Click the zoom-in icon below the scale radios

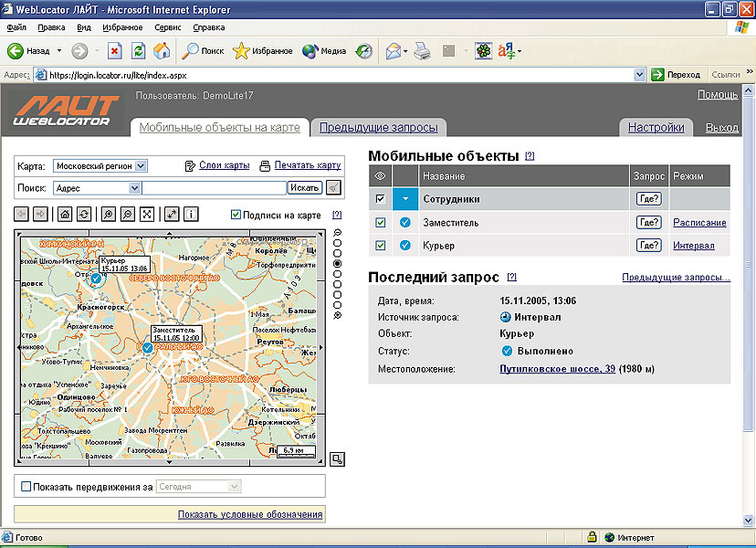(338, 315)
